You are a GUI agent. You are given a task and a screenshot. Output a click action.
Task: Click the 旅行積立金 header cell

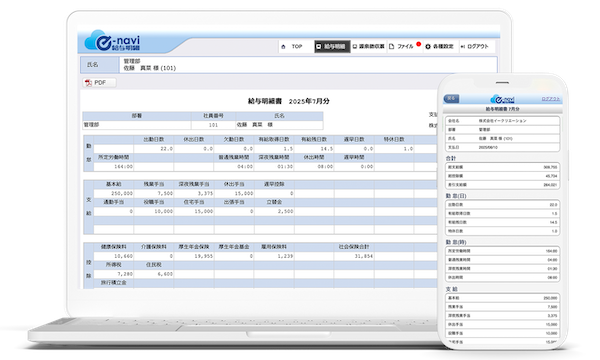[x=113, y=283]
